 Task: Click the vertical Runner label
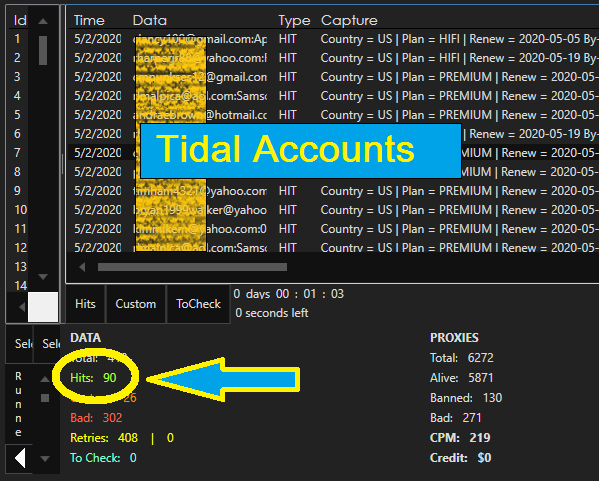(18, 404)
